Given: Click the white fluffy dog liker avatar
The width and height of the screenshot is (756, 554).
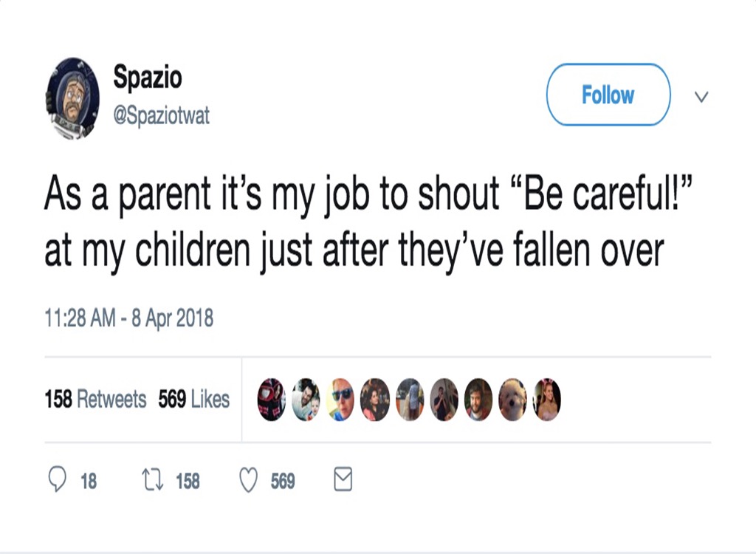Looking at the screenshot, I should click(x=512, y=400).
